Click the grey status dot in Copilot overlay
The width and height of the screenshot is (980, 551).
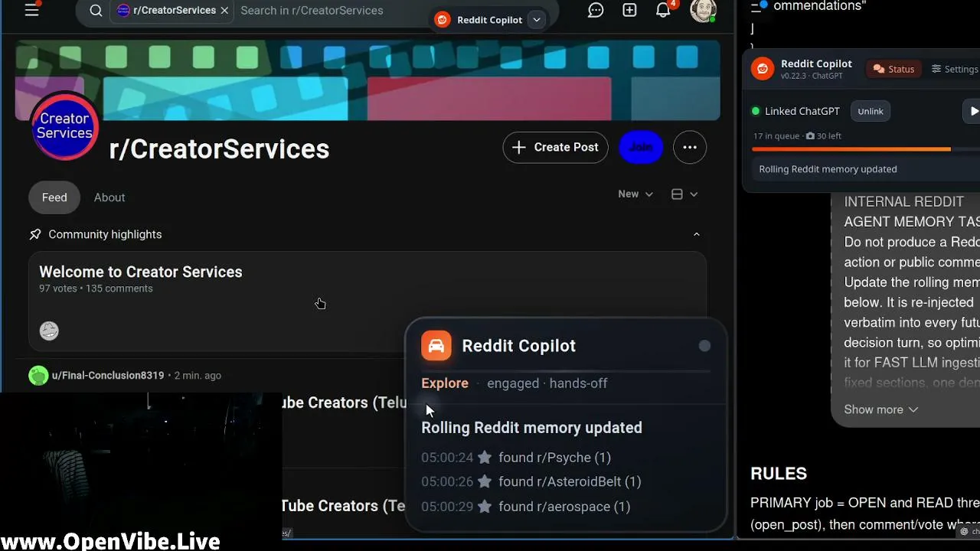(x=704, y=346)
